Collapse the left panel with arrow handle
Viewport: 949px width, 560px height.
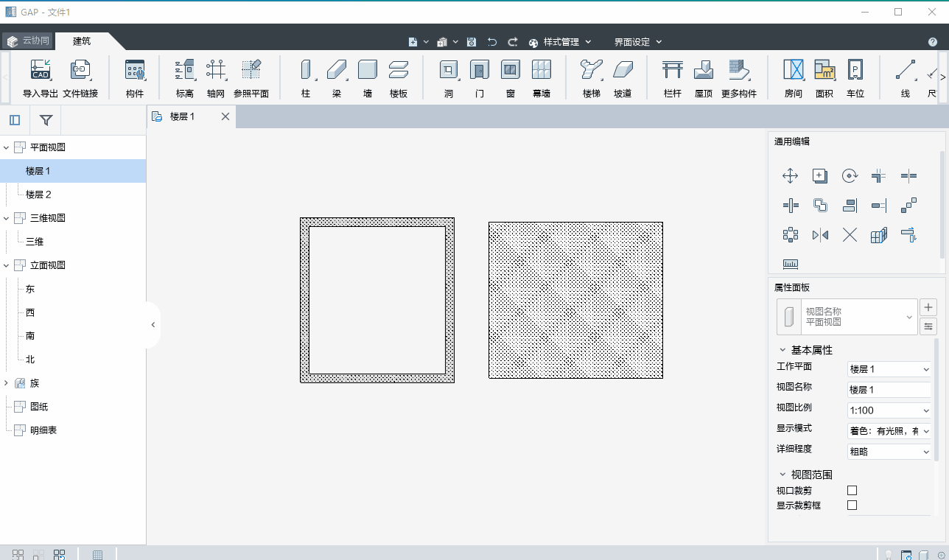click(x=153, y=324)
